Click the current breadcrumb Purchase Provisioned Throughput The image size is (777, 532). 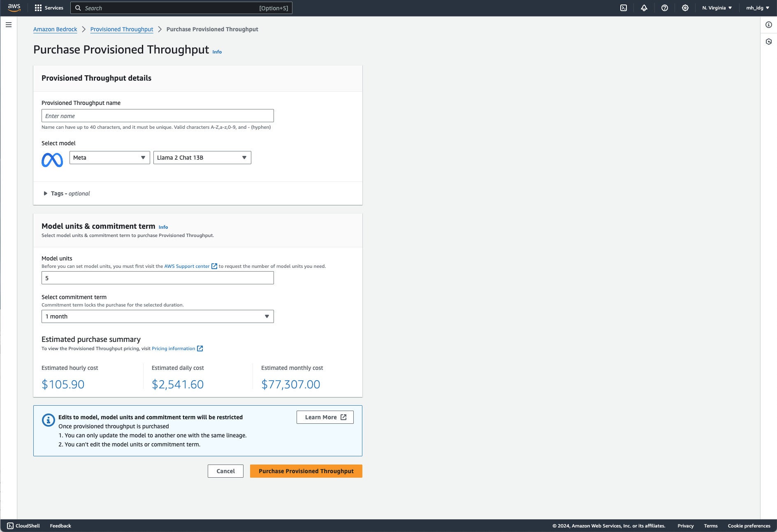coord(212,29)
